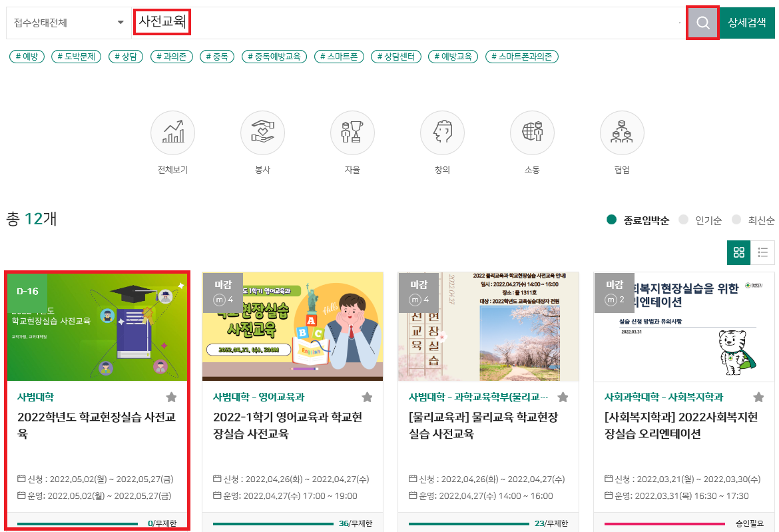Open 사회복지현장실습 오리엔테이션 title link
The height and width of the screenshot is (532, 779).
coord(680,425)
